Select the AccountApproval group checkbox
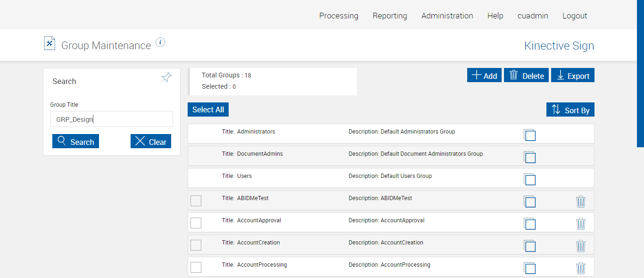 (196, 223)
